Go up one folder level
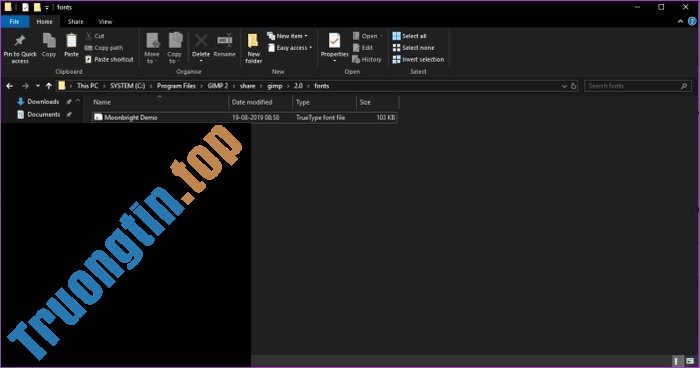The width and height of the screenshot is (700, 368). 49,86
